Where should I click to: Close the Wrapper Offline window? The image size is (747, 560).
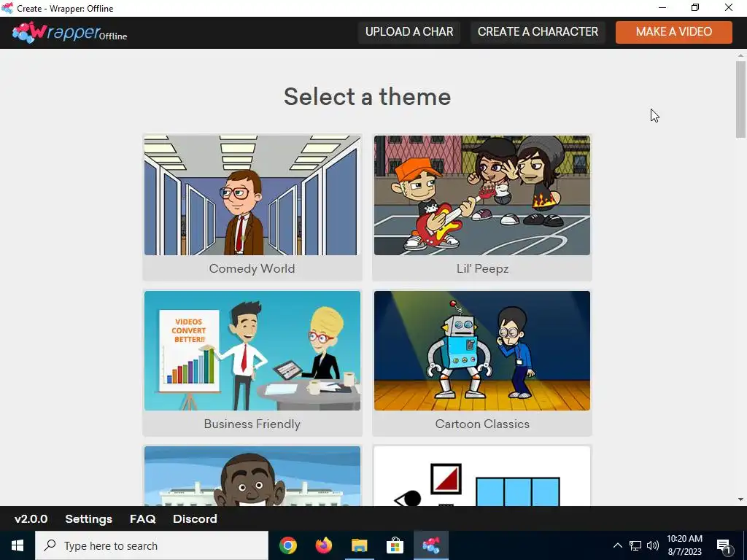point(729,7)
